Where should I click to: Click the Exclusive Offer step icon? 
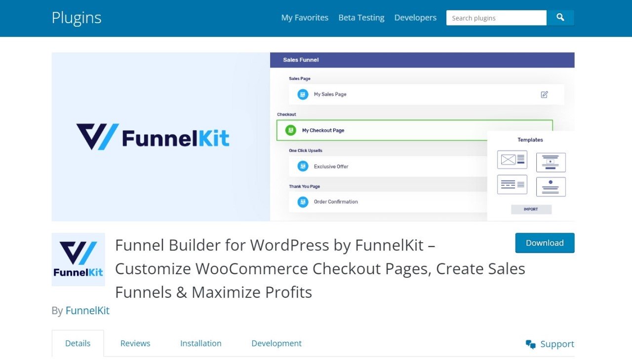(x=302, y=166)
